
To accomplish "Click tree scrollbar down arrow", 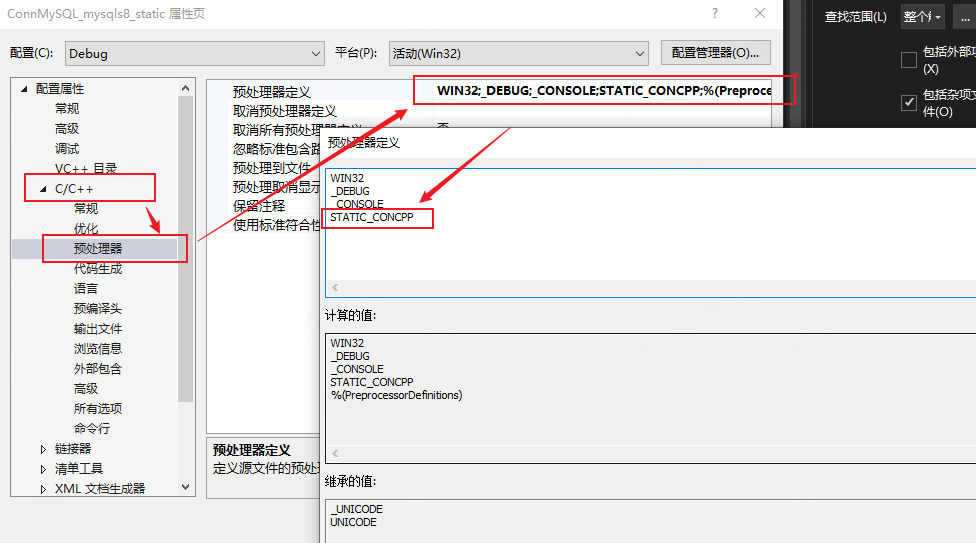I will click(185, 487).
